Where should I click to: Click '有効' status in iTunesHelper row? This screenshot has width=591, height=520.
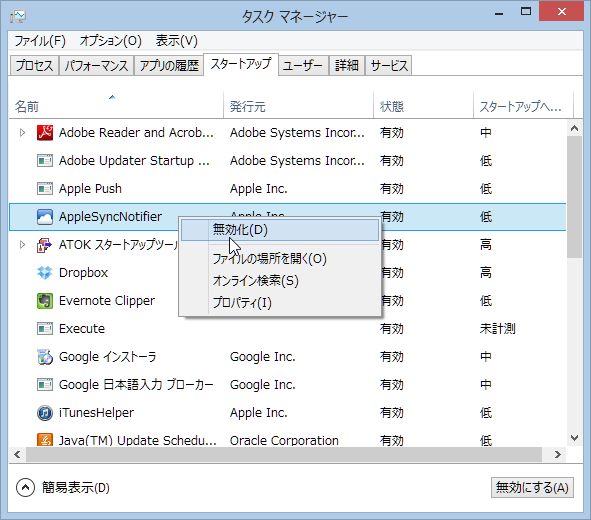click(392, 413)
